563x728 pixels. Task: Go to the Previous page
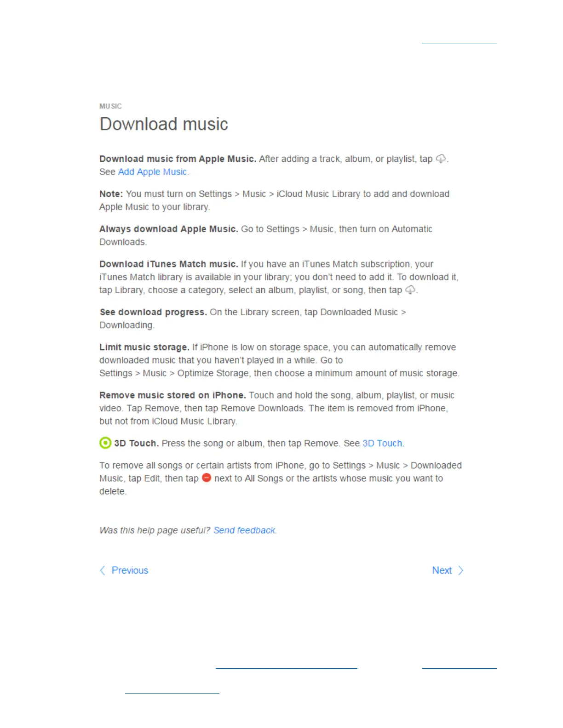pyautogui.click(x=130, y=570)
